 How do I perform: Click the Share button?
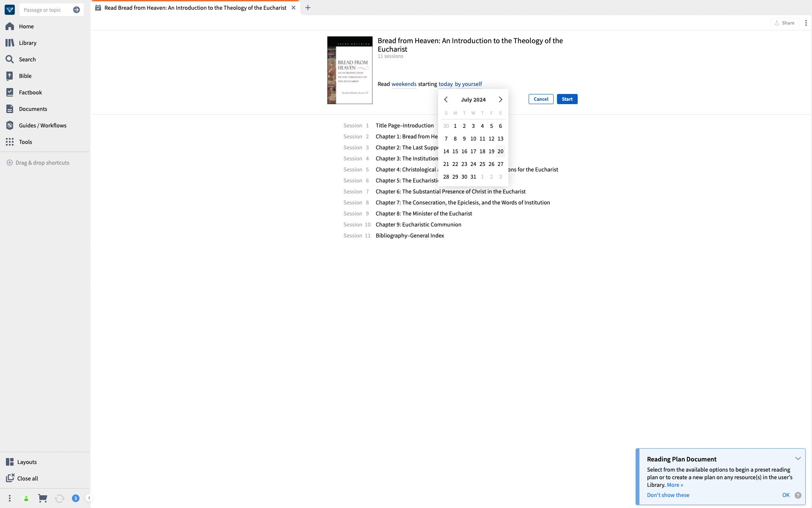coord(785,23)
